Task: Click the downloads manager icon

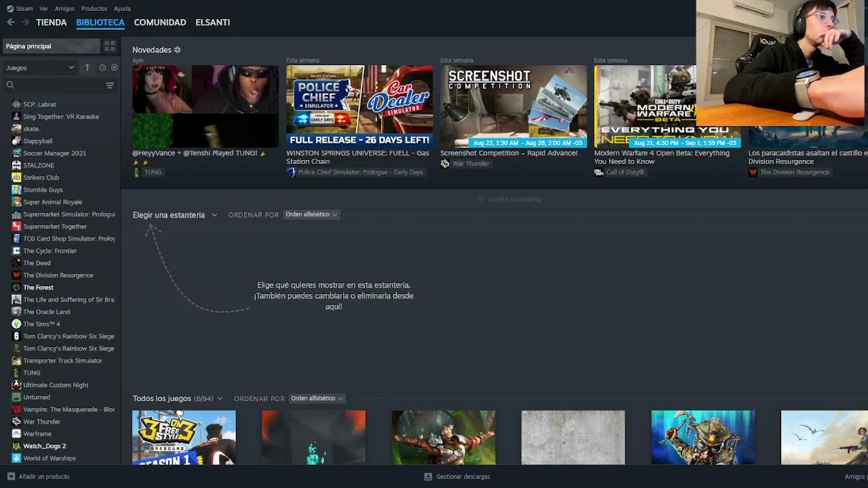Action: pyautogui.click(x=428, y=476)
